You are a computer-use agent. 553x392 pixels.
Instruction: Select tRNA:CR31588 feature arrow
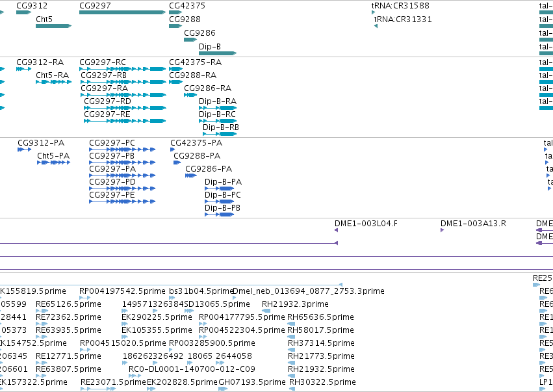[x=373, y=12]
